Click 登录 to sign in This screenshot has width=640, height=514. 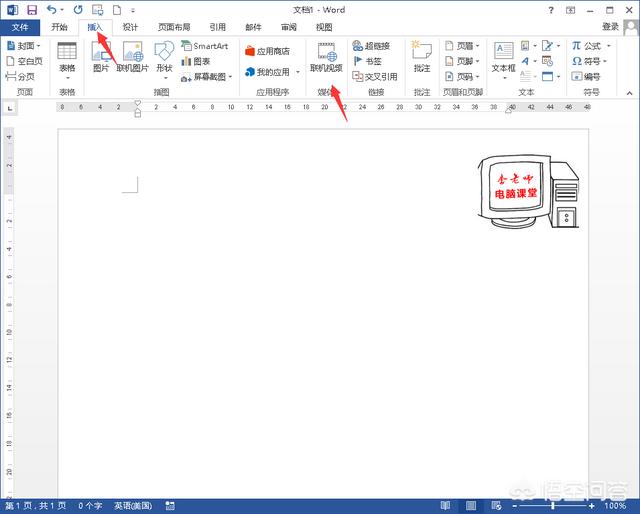(x=610, y=27)
